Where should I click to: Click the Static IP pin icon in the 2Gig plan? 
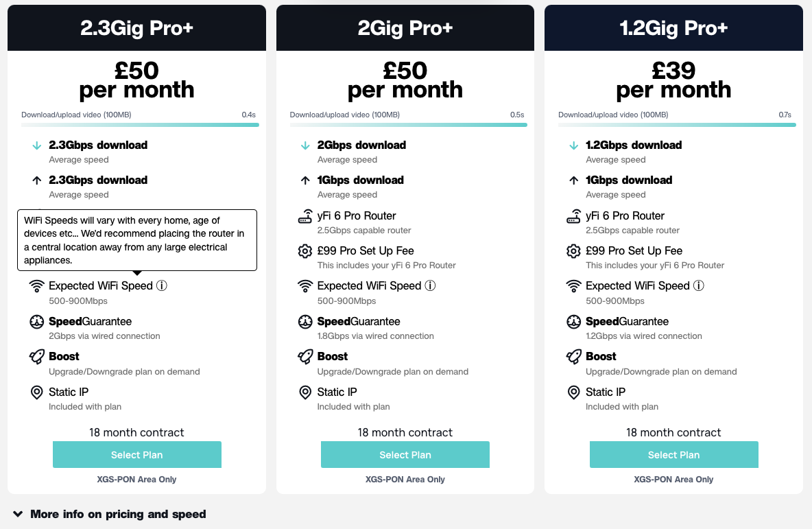click(x=305, y=392)
